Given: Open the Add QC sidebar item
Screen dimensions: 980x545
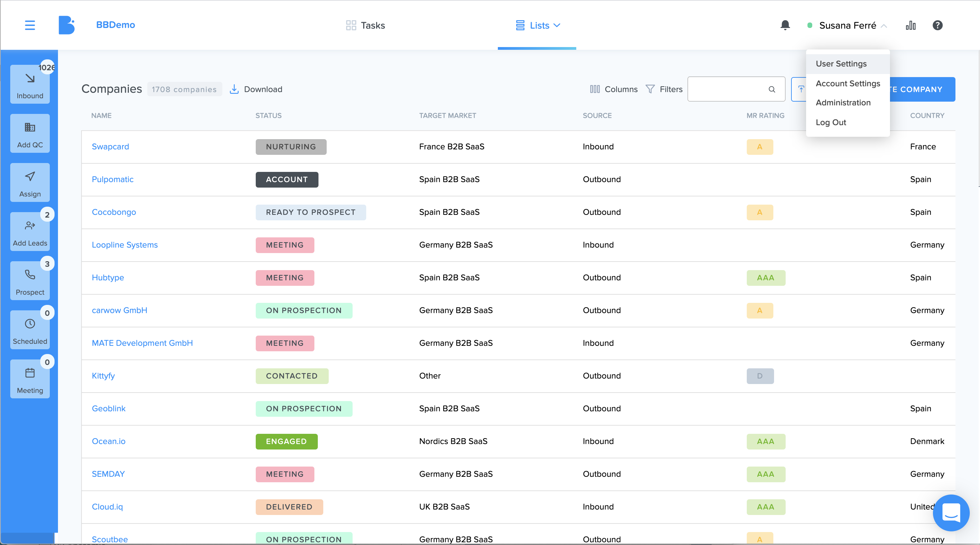Looking at the screenshot, I should [30, 133].
